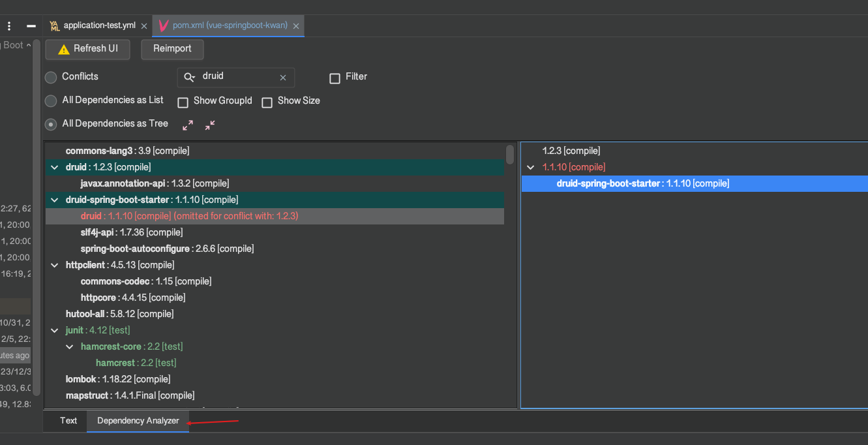Viewport: 868px width, 445px height.
Task: Clear the druid search text
Action: coord(283,78)
